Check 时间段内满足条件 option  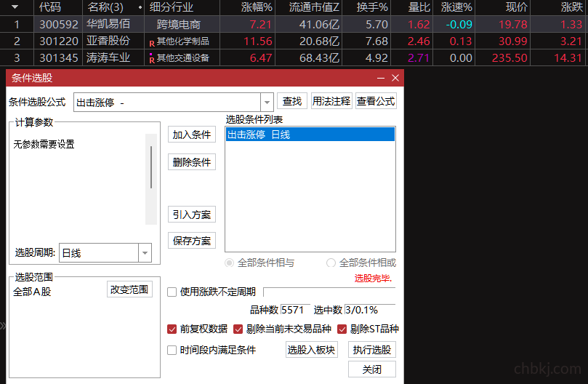point(172,351)
